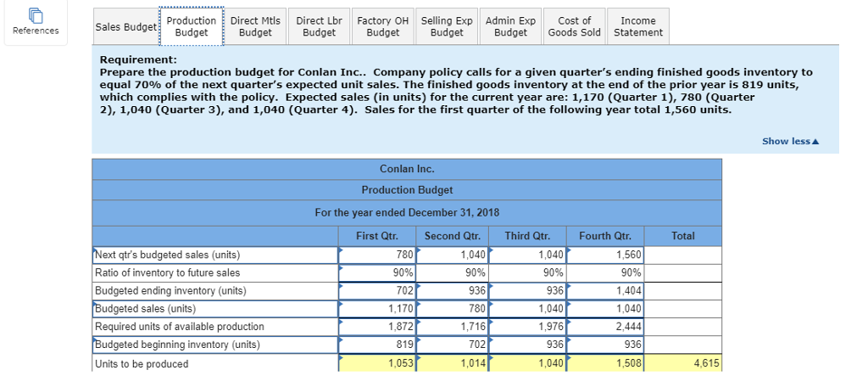The width and height of the screenshot is (868, 387).
Task: Click the First Qtr. column header
Action: point(376,236)
